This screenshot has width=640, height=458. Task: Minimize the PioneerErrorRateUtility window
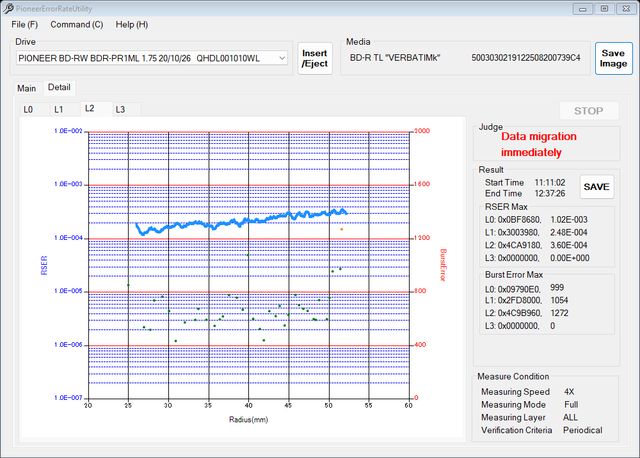(x=582, y=9)
